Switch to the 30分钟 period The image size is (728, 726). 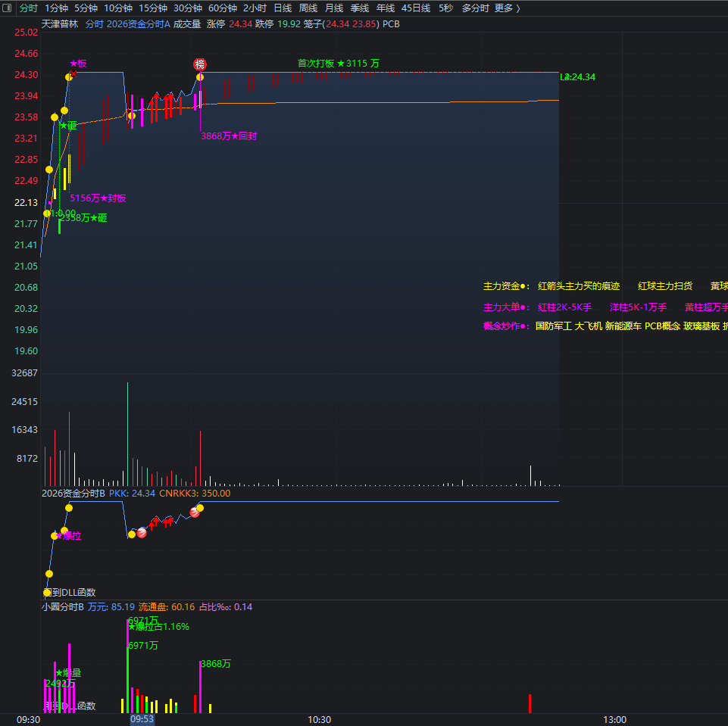188,8
